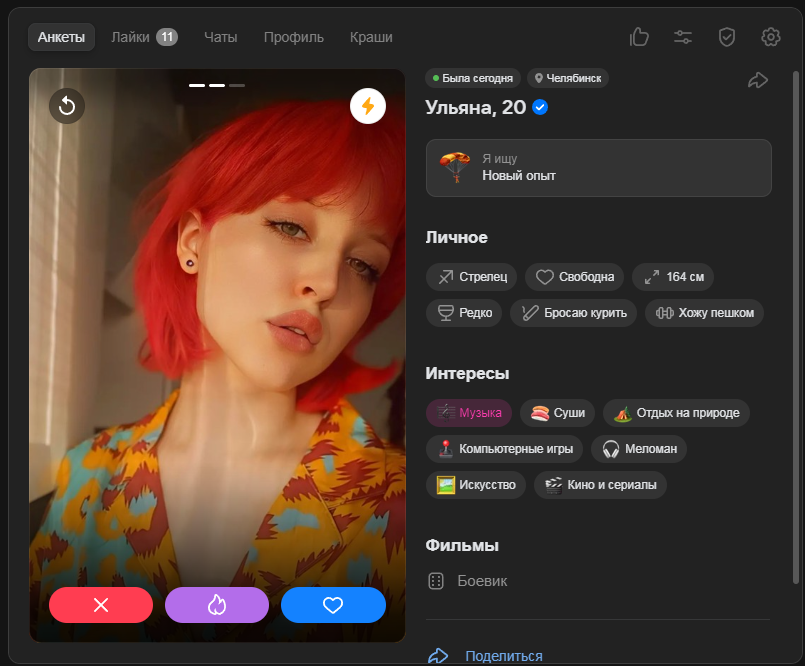The height and width of the screenshot is (666, 805).
Task: Undo last swipe with rewind icon
Action: coord(67,106)
